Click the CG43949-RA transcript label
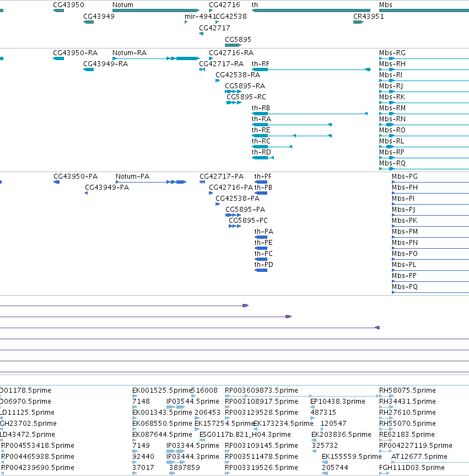Screen dimensions: 469x476 106,64
